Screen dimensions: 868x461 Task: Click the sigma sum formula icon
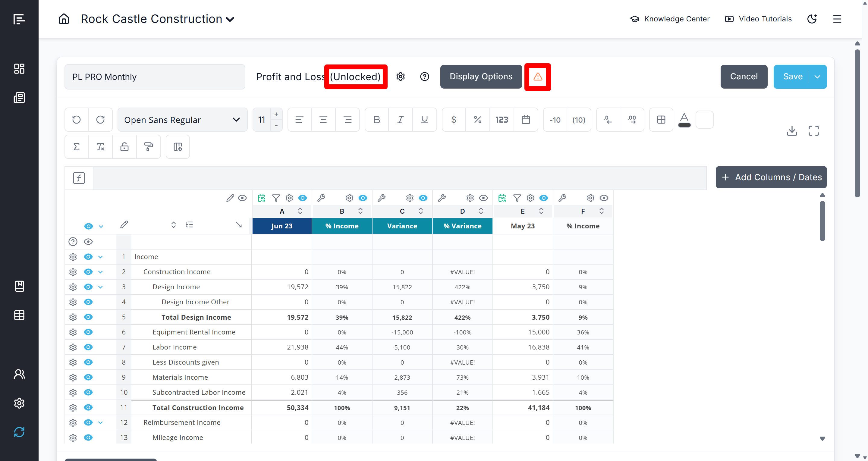click(77, 147)
